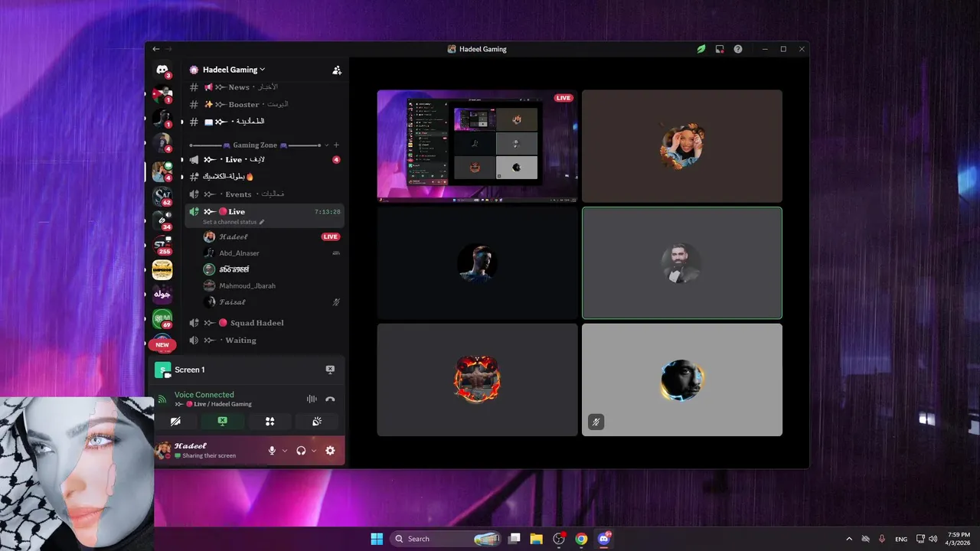
Task: Select Abd_Alnaser in voice member list
Action: coord(272,253)
